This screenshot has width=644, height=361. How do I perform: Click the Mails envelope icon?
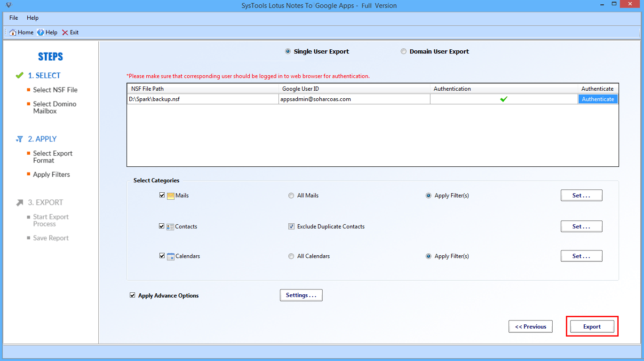coord(171,196)
